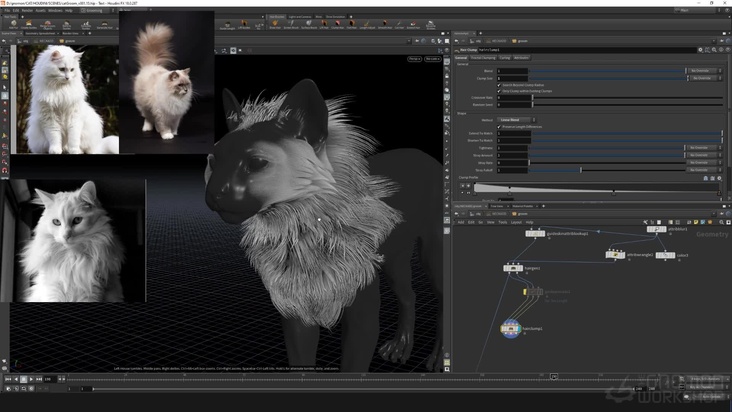Click the attribblur1 node

[655, 229]
